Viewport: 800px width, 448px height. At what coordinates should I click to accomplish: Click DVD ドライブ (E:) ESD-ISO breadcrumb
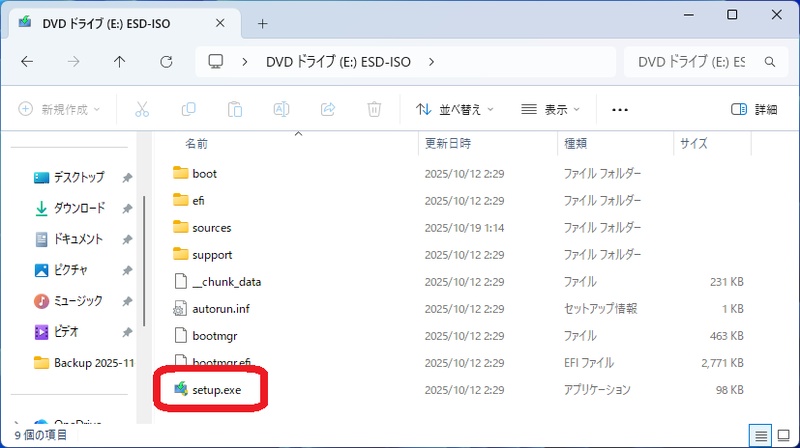338,62
